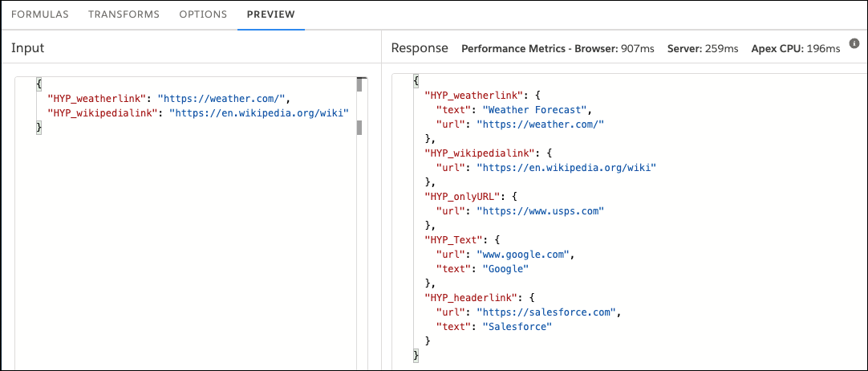The image size is (868, 371).
Task: Switch to the Formulas tab
Action: click(40, 14)
